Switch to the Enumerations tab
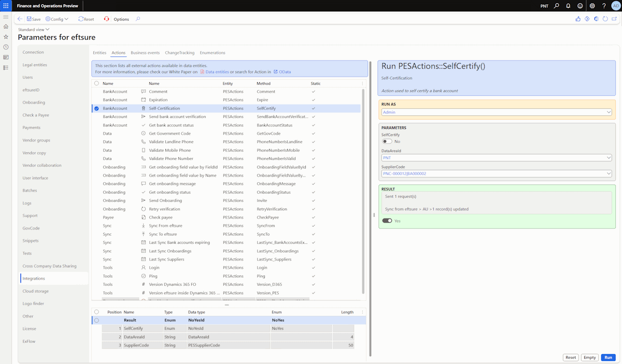 213,53
